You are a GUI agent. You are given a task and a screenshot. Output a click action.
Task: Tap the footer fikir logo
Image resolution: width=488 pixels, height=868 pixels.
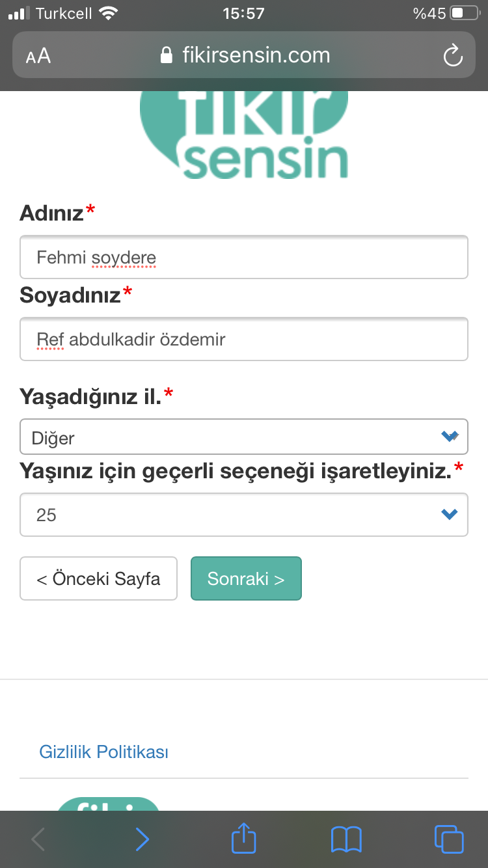108,804
